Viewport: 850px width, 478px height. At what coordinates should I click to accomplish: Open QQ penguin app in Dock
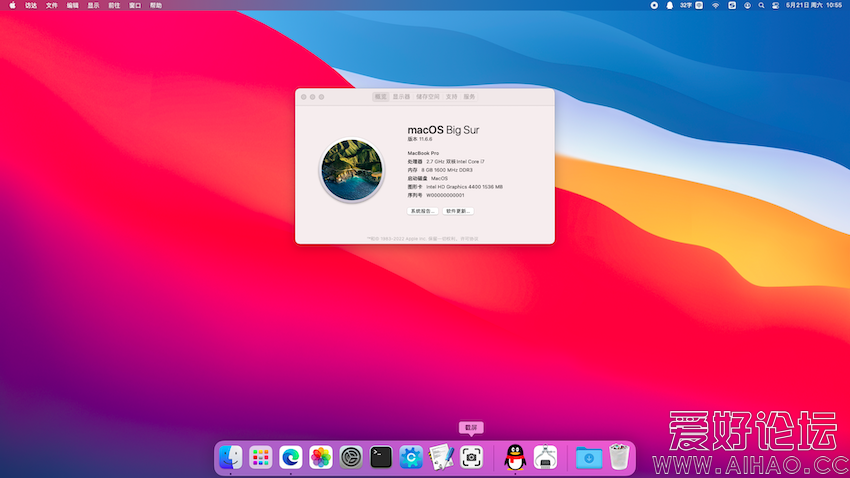(x=515, y=458)
